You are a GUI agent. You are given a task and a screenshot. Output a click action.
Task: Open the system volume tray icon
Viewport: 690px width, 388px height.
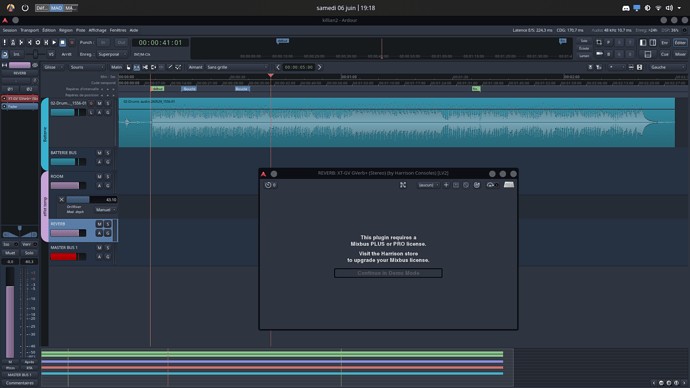point(669,8)
